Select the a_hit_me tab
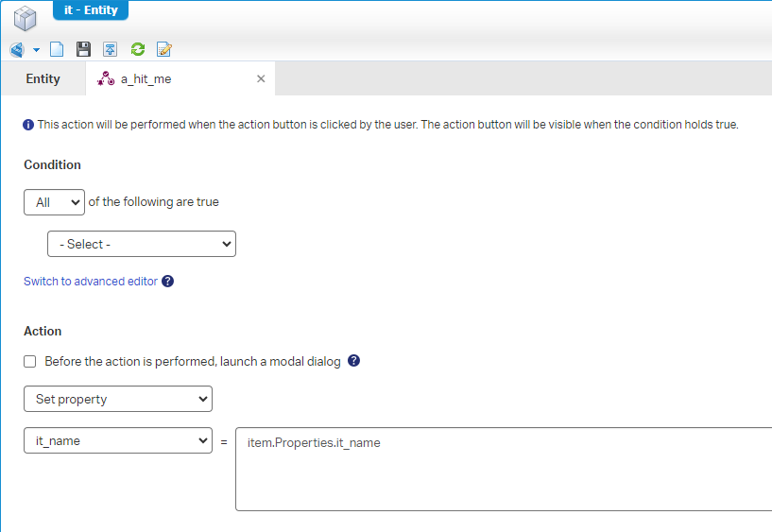772x532 pixels. pyautogui.click(x=146, y=79)
